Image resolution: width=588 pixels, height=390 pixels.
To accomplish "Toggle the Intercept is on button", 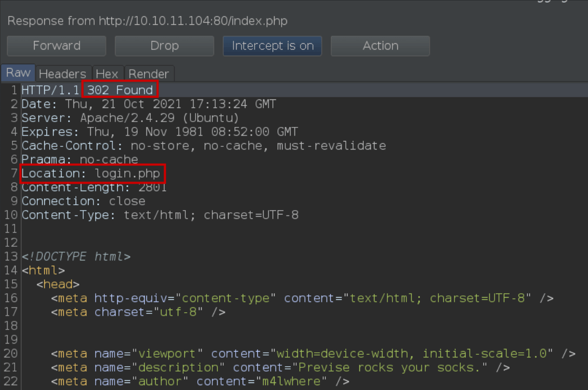I will click(x=272, y=46).
